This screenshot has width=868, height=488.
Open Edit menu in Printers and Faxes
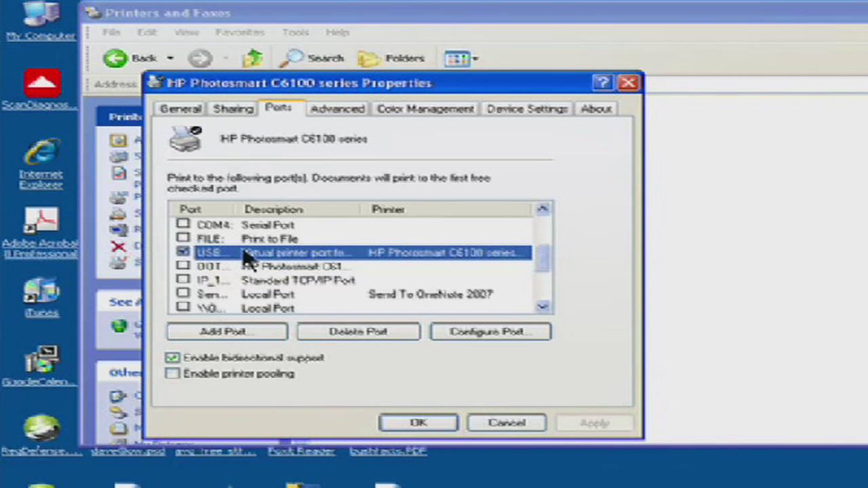pyautogui.click(x=146, y=32)
